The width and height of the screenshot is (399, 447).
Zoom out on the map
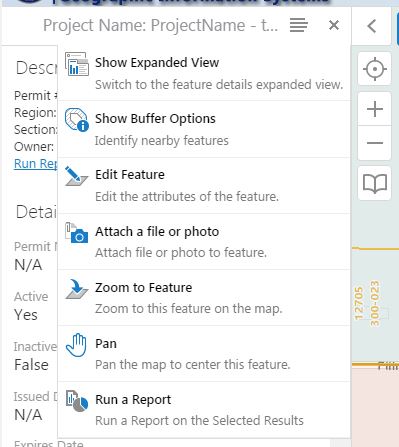[375, 143]
